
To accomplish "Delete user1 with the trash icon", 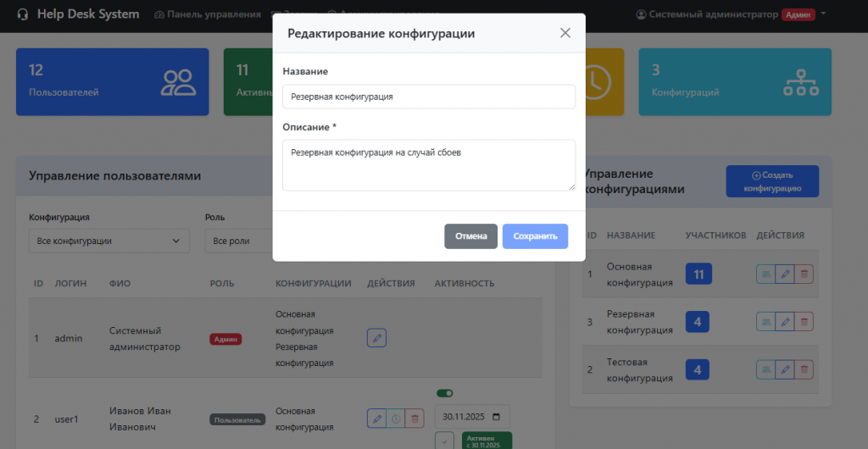I will (415, 419).
